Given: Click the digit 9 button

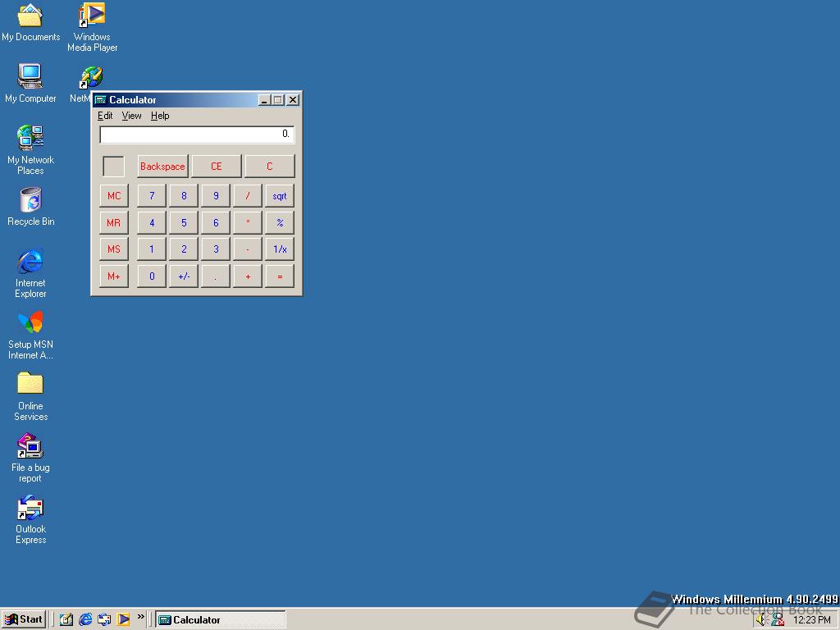Looking at the screenshot, I should click(x=216, y=196).
